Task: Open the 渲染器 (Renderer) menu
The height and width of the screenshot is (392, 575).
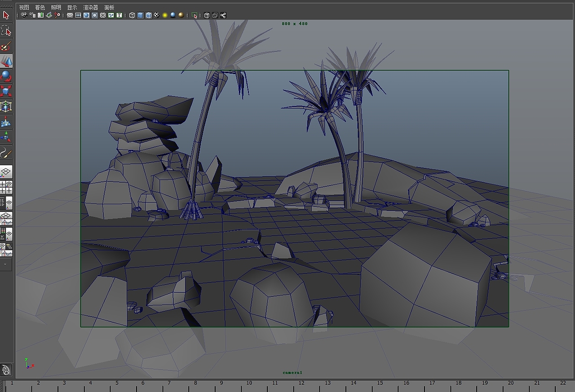Action: click(91, 8)
